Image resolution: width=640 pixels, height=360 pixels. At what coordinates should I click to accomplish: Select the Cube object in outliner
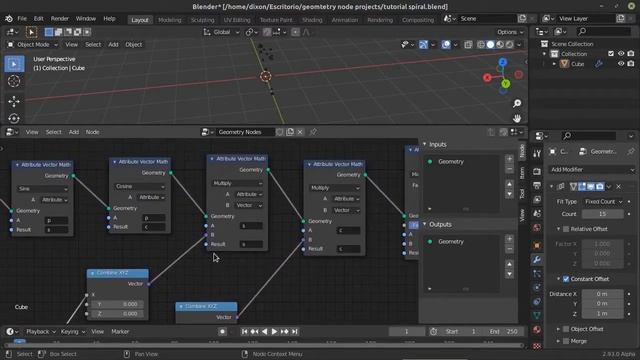[577, 64]
